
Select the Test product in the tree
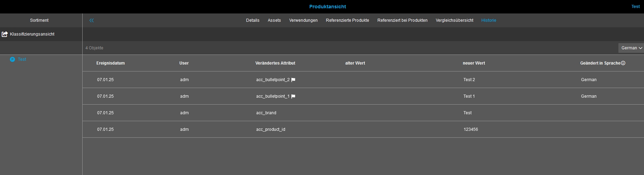click(x=22, y=59)
